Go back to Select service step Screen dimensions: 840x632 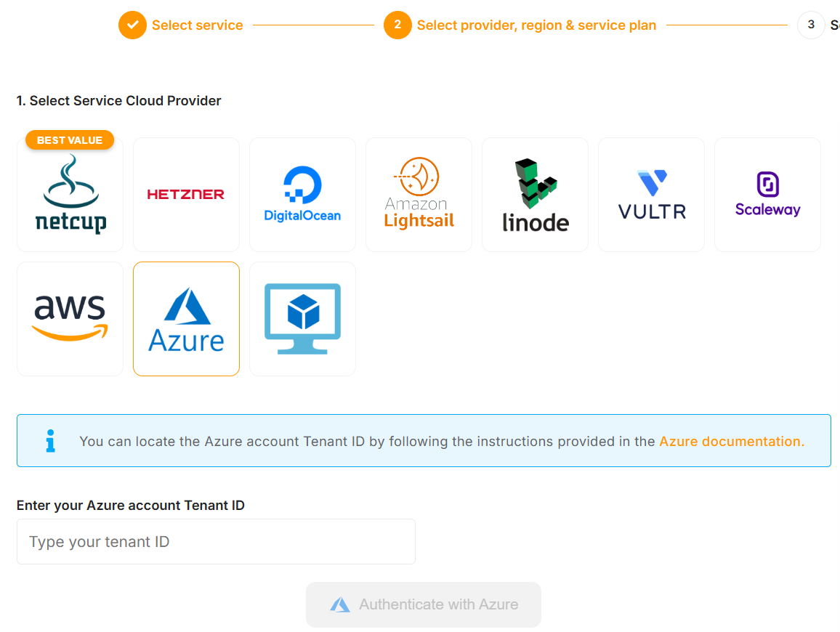tap(197, 25)
